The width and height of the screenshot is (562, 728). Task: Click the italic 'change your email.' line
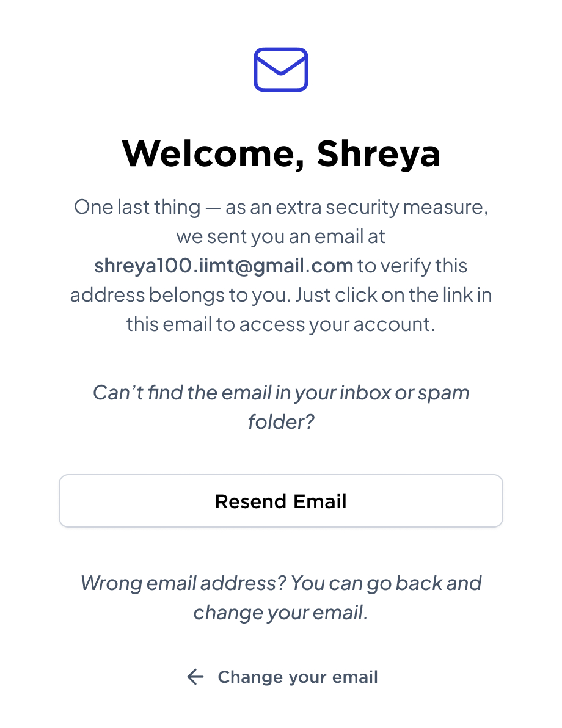click(x=281, y=613)
